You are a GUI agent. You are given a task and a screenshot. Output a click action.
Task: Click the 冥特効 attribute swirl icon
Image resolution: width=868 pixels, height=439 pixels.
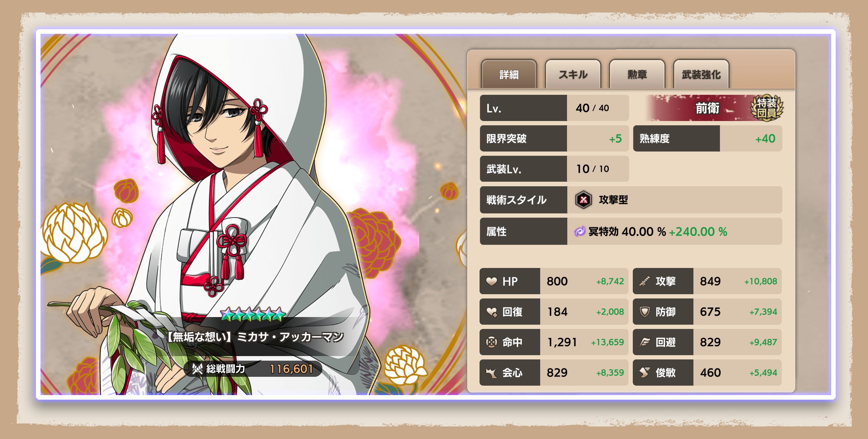tap(579, 231)
